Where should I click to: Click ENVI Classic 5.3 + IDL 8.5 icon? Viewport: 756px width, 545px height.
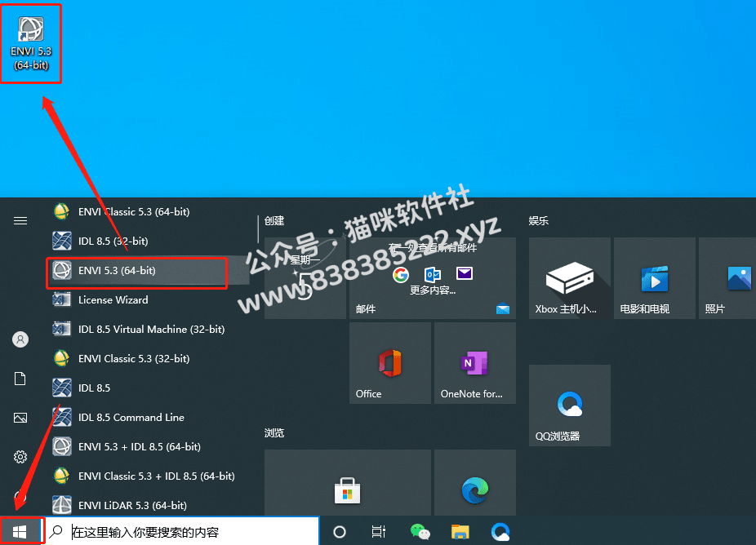(62, 476)
